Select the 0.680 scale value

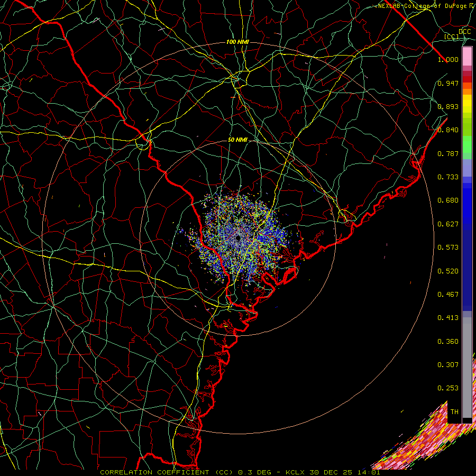point(448,200)
